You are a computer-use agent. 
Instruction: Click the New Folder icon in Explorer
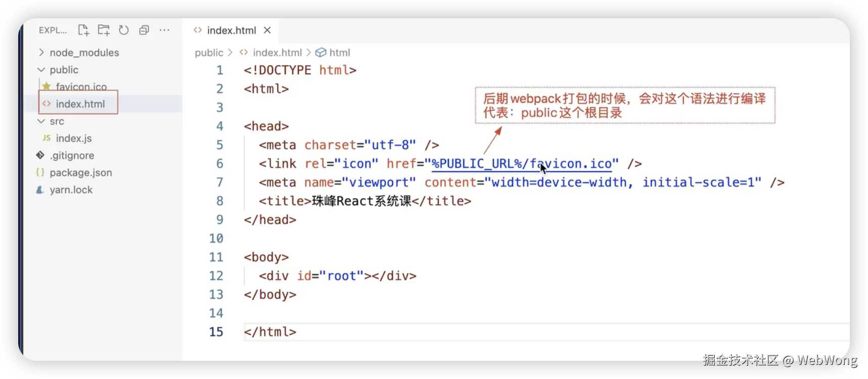point(104,30)
